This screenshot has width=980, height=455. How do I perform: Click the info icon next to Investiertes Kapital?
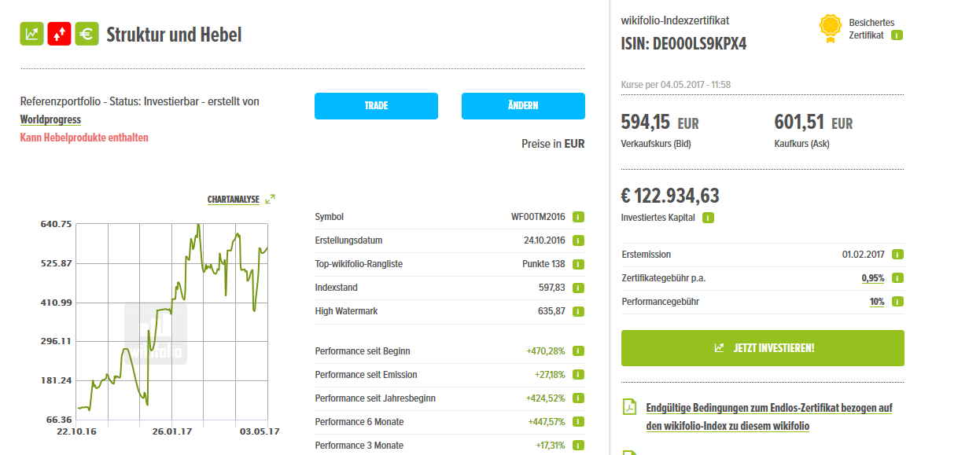(707, 217)
